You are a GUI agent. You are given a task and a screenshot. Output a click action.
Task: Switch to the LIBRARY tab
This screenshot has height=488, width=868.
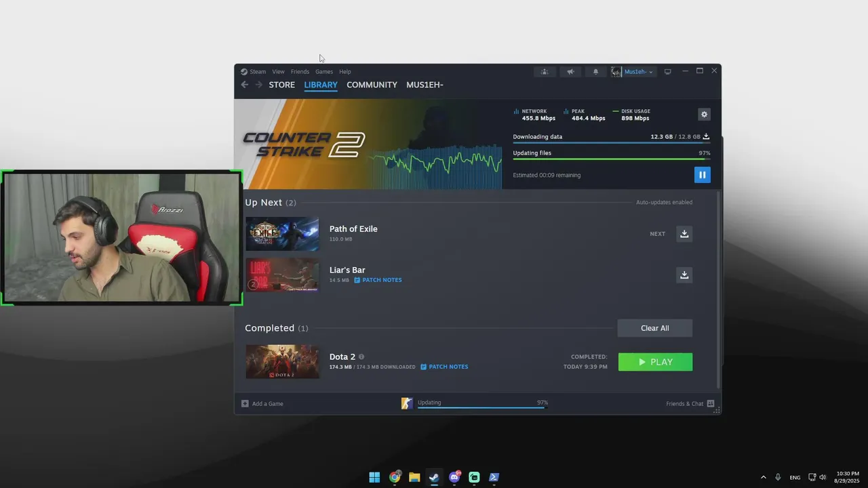click(x=321, y=85)
